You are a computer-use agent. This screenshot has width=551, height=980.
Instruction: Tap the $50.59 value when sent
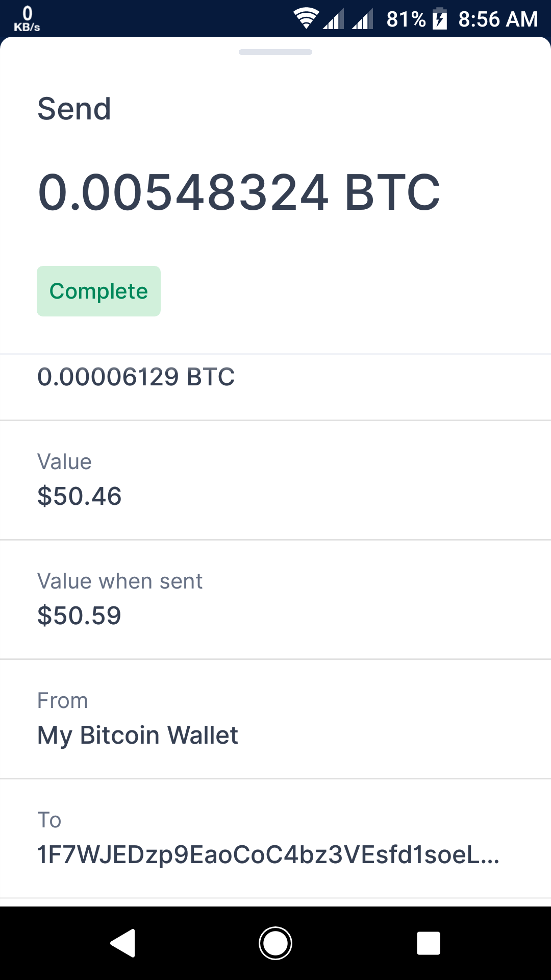(x=79, y=616)
